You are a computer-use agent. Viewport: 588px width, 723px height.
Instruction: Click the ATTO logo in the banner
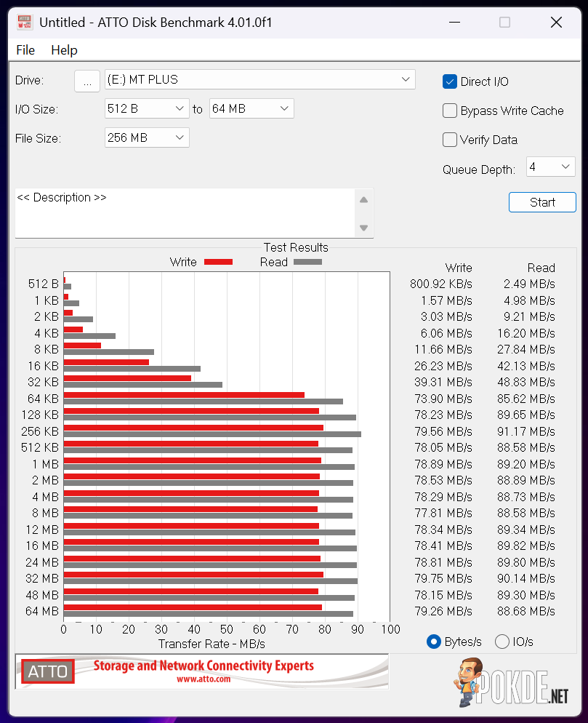(x=48, y=671)
